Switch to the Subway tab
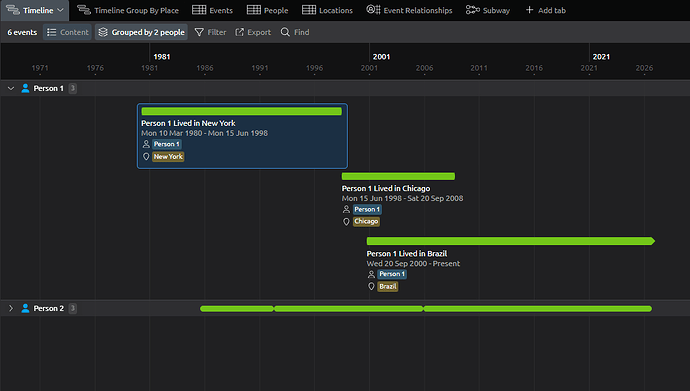 pyautogui.click(x=488, y=10)
